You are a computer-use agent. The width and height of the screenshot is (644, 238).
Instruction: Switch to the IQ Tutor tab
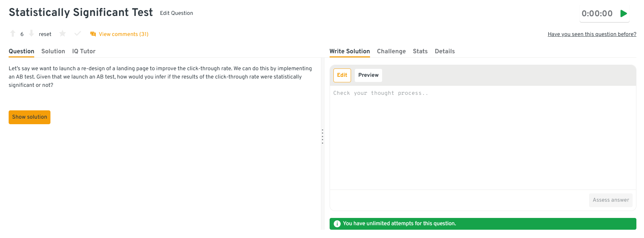tap(84, 51)
